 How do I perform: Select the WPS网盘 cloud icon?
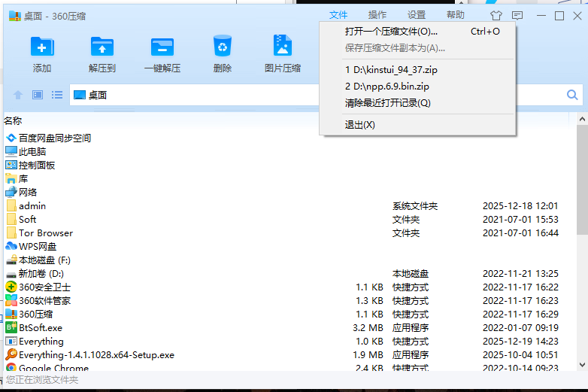(x=11, y=247)
